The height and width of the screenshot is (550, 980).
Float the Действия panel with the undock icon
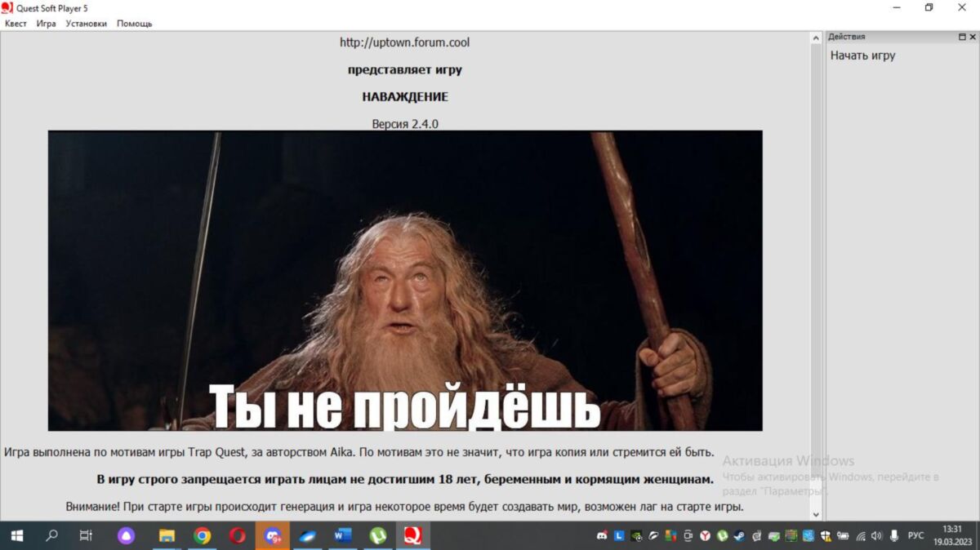tap(961, 37)
